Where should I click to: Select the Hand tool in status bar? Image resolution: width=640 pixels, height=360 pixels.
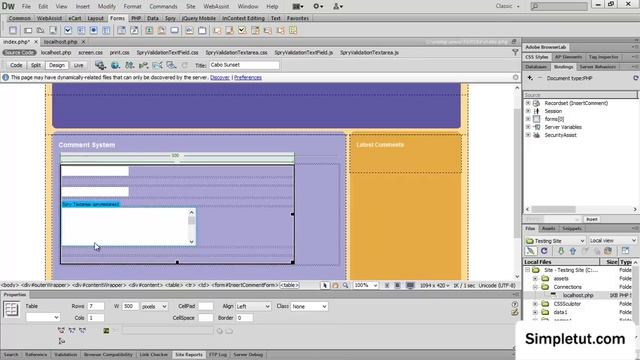tap(335, 286)
